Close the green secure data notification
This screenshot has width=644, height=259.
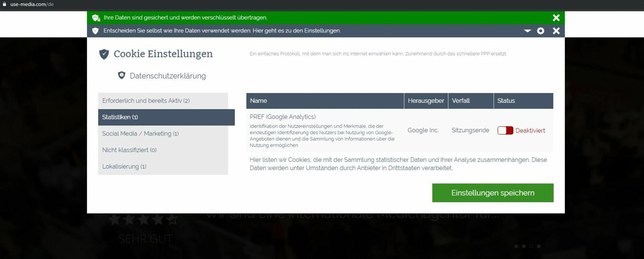pyautogui.click(x=556, y=18)
